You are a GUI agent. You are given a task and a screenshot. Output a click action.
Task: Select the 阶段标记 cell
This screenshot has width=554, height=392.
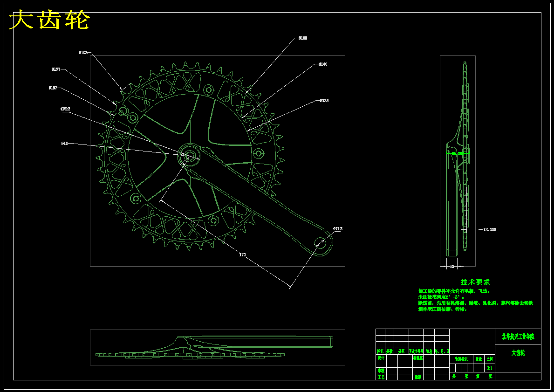[x=461, y=359]
